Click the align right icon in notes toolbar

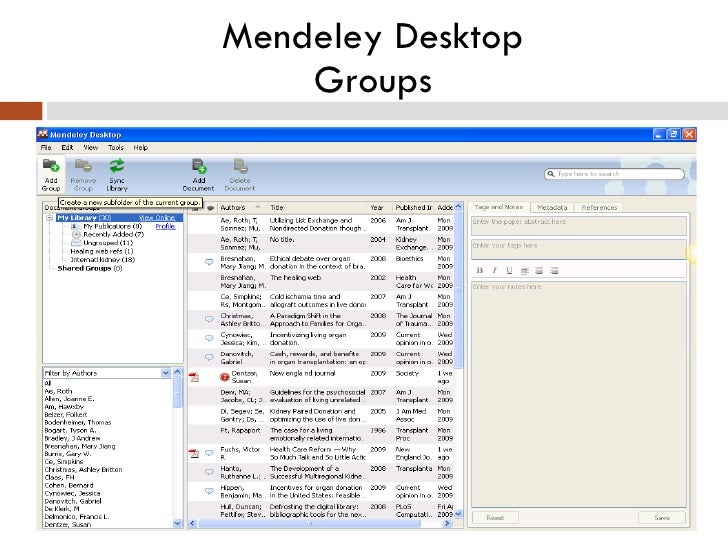(x=554, y=270)
